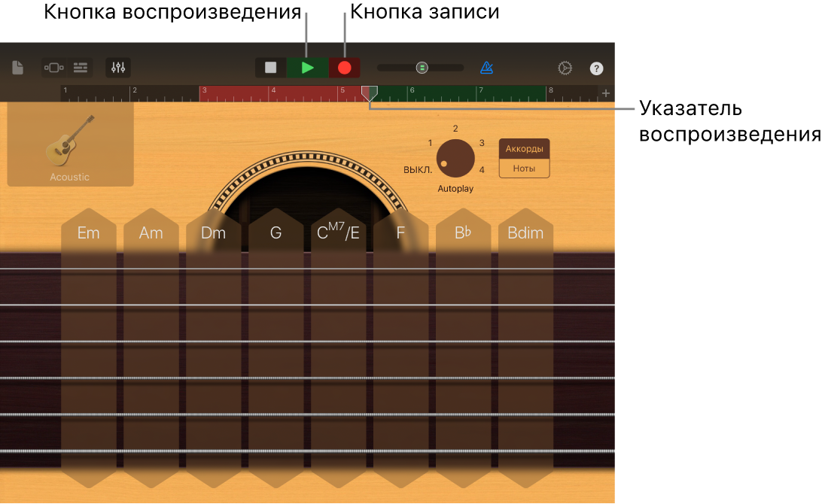This screenshot has width=825, height=504.
Task: Switch to Tracks view
Action: pos(81,68)
